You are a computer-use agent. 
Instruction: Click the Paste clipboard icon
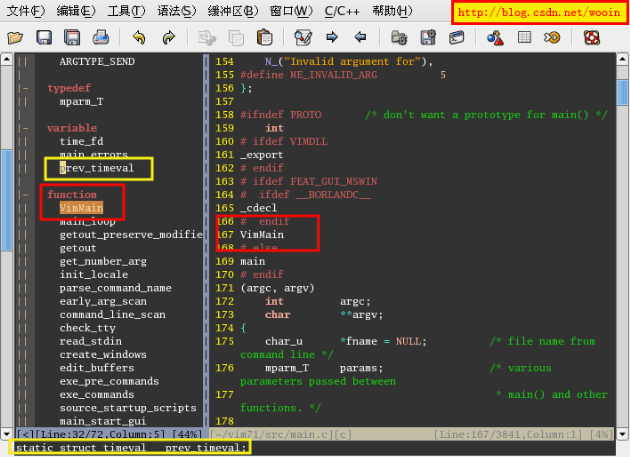[264, 38]
